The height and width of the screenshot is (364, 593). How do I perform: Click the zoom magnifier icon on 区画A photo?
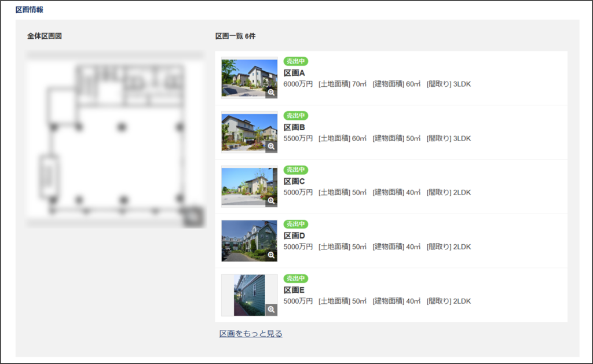(x=271, y=92)
